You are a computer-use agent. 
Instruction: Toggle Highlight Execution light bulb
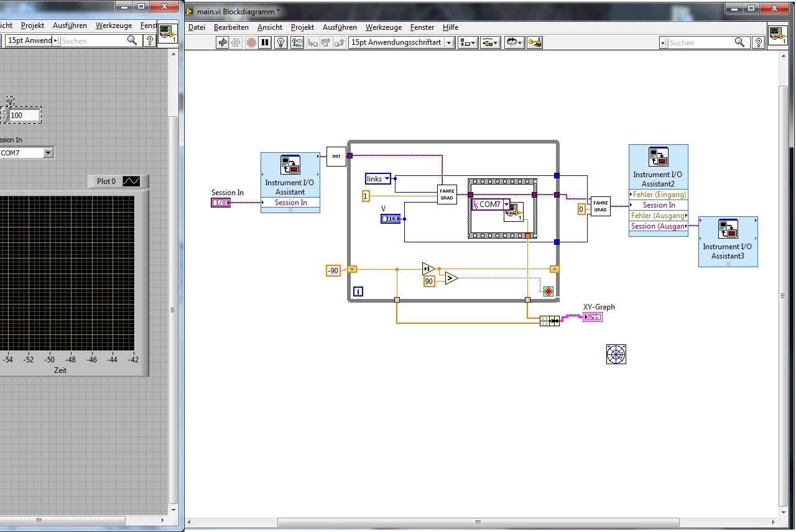pos(281,42)
